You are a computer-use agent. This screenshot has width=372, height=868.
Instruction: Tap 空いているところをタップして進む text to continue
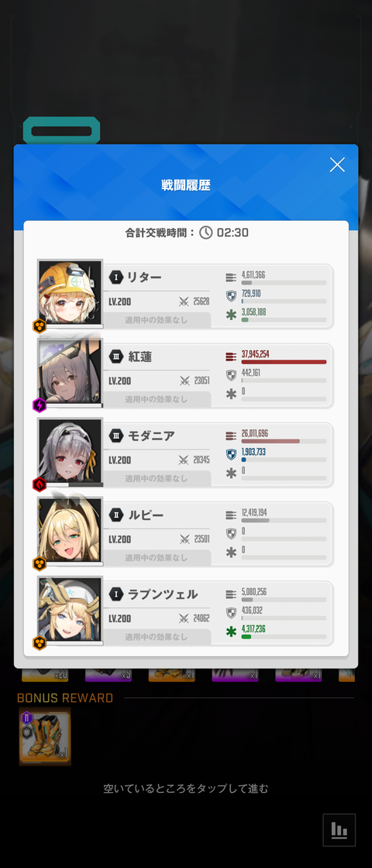tap(186, 788)
